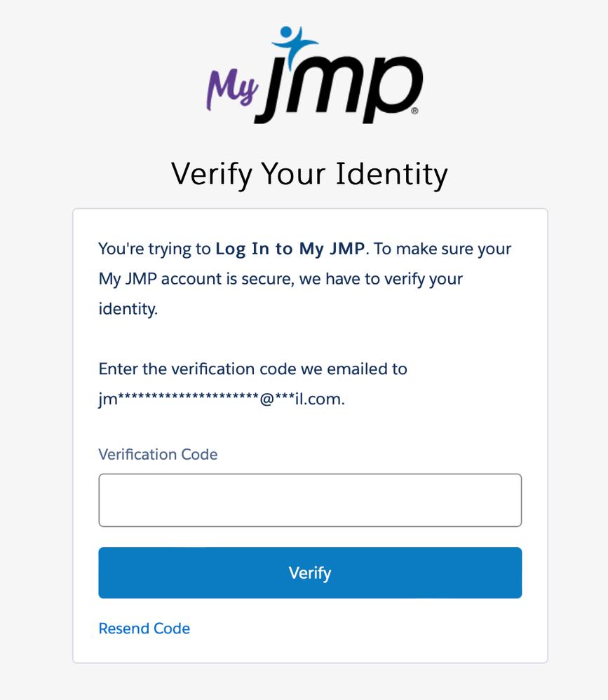Select the Verify Your Identity heading
Image resolution: width=608 pixels, height=700 pixels.
pos(309,173)
